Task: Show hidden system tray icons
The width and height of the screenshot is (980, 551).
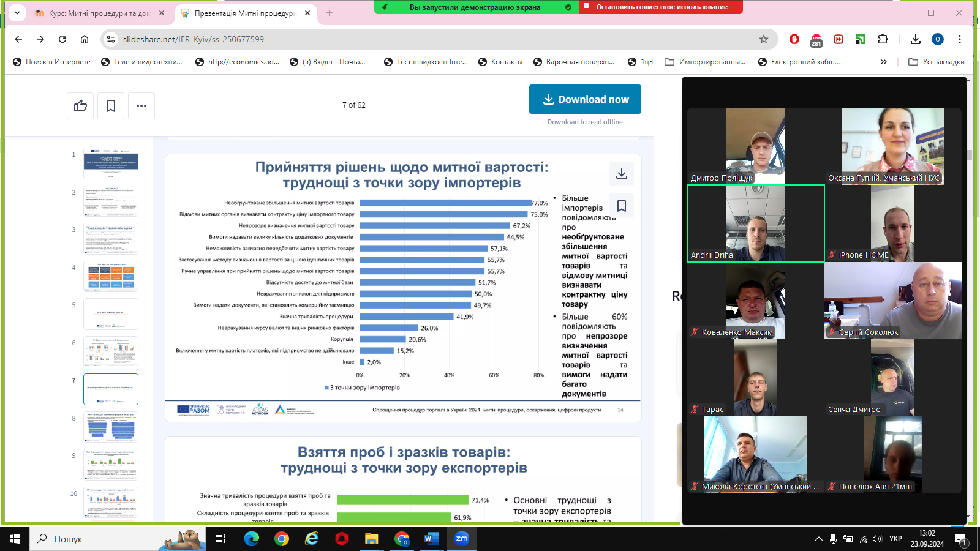Action: point(818,539)
